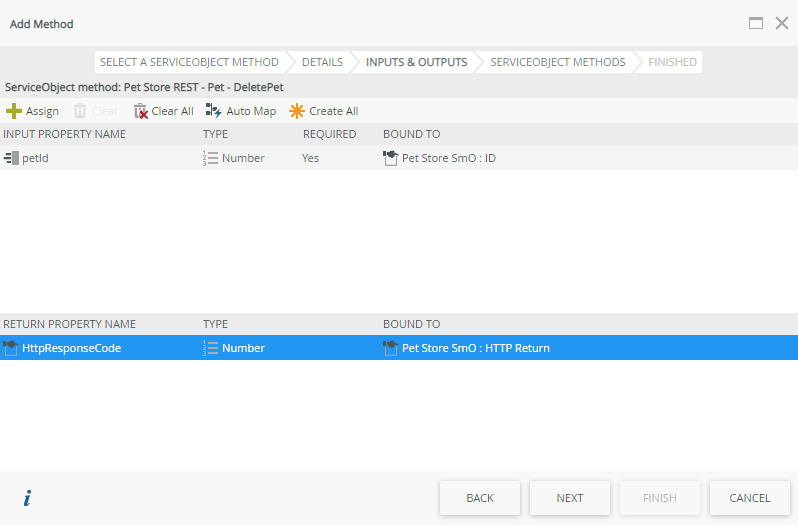Click the number type icon in HttpResponseCode row

[x=210, y=348]
